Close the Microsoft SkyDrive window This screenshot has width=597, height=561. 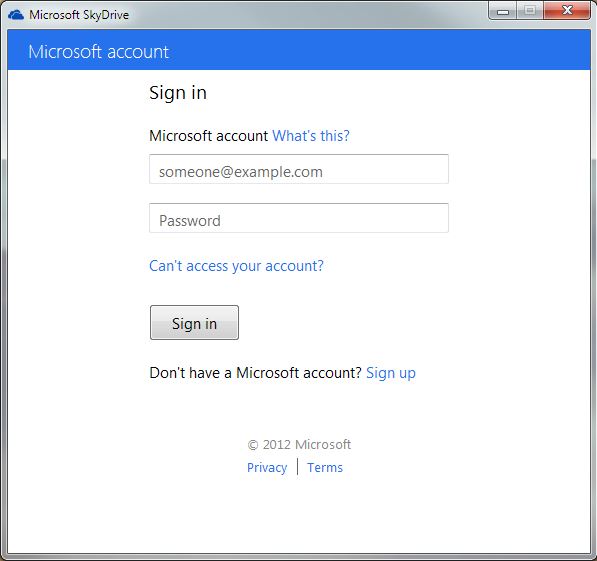click(567, 10)
